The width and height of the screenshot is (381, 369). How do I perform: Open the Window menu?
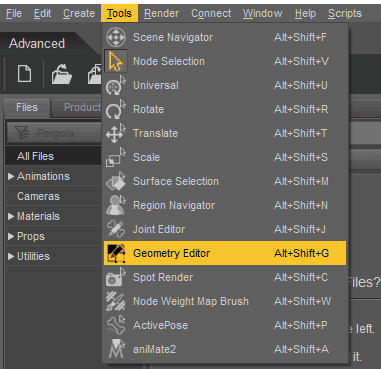click(262, 13)
